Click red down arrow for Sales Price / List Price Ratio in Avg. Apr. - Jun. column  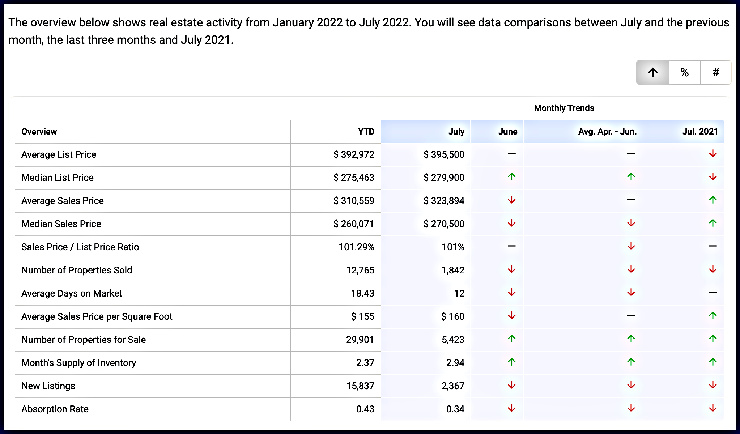pos(631,247)
